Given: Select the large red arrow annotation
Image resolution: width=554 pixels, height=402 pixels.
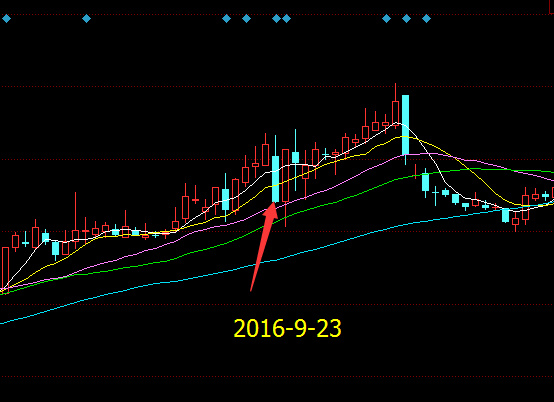Looking at the screenshot, I should (x=263, y=247).
